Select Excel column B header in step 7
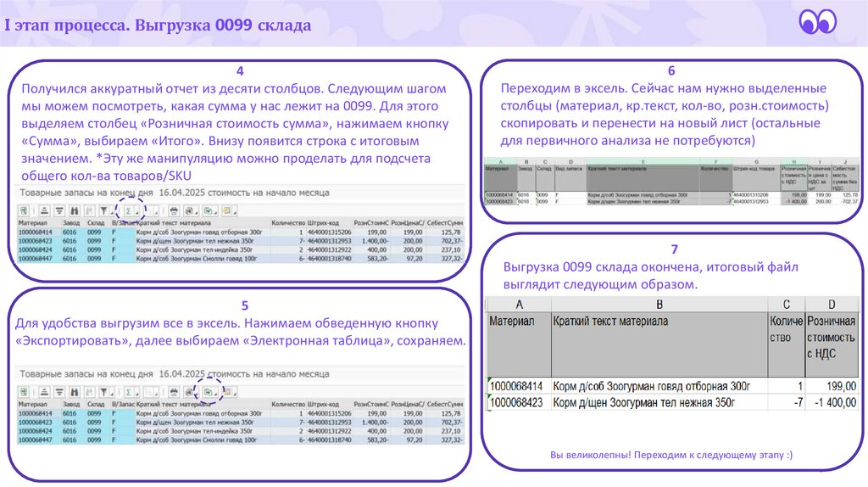Screen dimensions: 868x487 point(659,305)
